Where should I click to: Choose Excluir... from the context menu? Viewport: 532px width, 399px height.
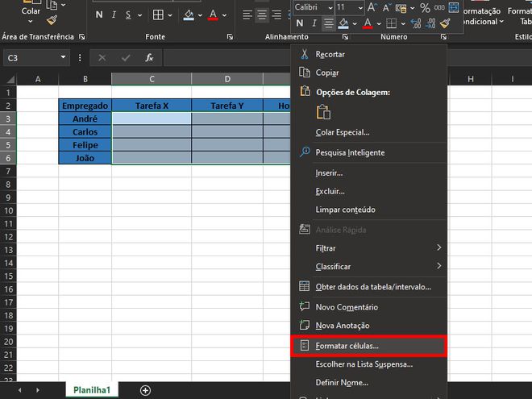369,191
